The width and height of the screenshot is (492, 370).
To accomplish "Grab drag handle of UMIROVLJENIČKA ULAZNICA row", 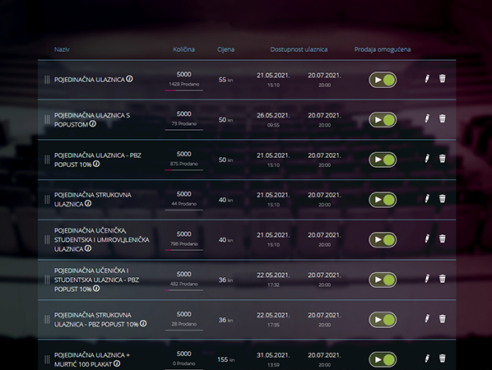I will pos(47,240).
